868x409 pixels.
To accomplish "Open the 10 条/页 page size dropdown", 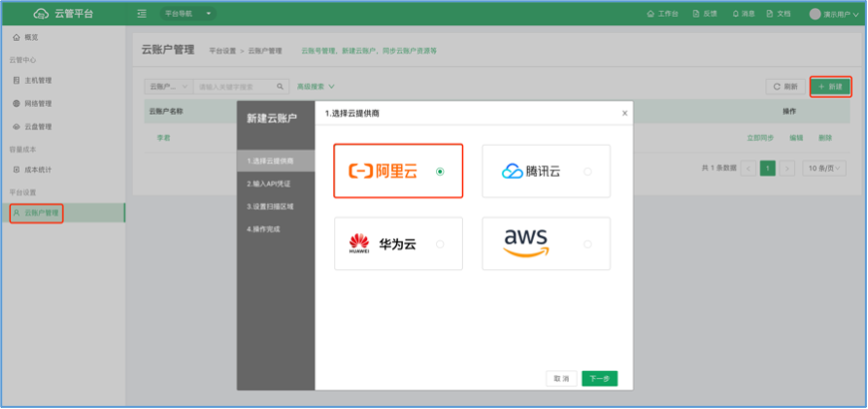I will (x=824, y=169).
